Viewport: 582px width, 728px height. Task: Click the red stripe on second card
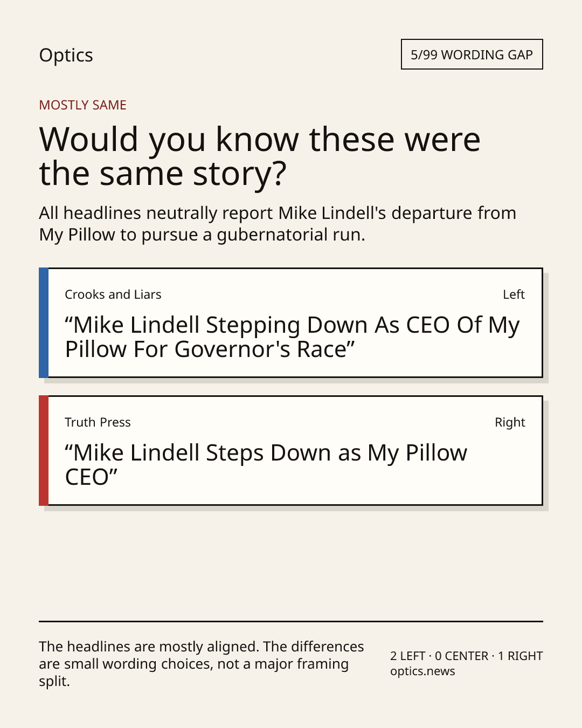tap(44, 450)
